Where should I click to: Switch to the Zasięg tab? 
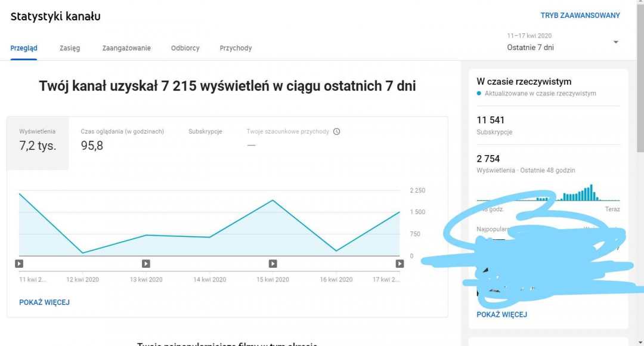click(x=70, y=48)
